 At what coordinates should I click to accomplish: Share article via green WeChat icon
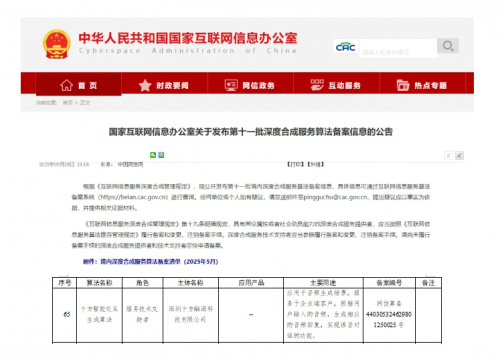coord(153,155)
